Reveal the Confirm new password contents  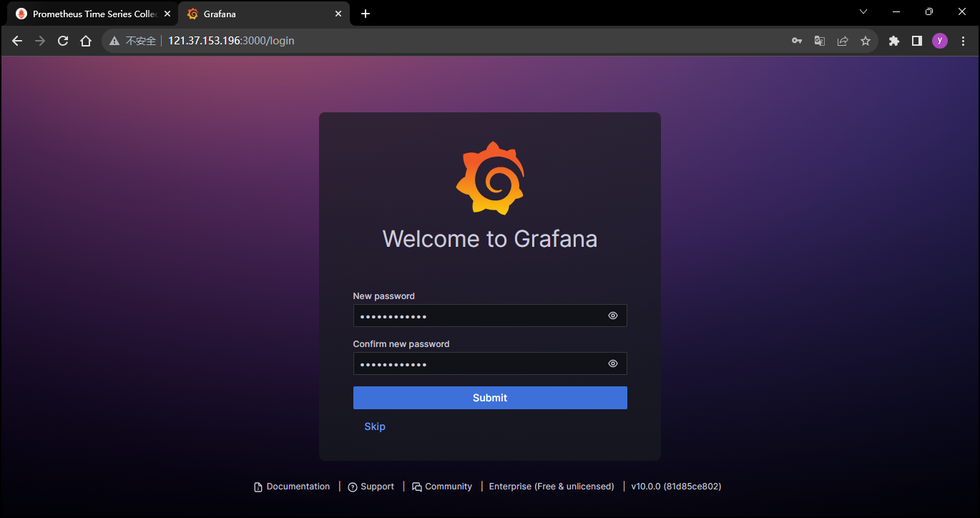pyautogui.click(x=613, y=363)
